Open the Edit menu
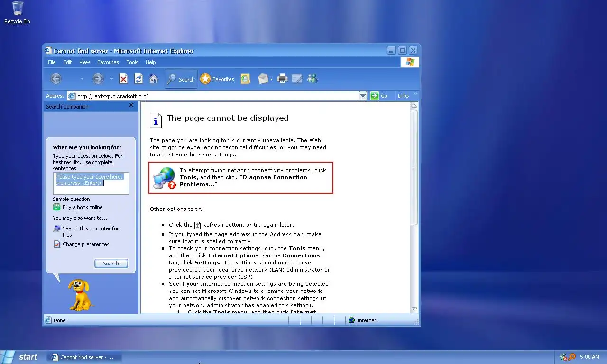The width and height of the screenshot is (607, 364). pyautogui.click(x=67, y=62)
